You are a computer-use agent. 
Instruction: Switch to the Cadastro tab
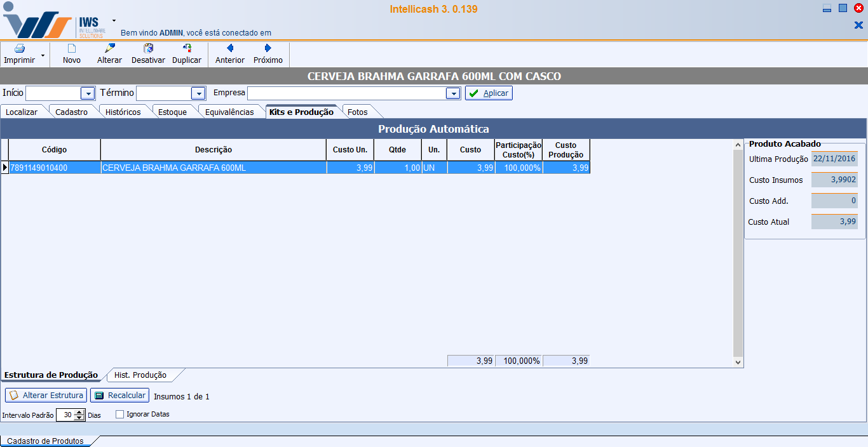point(72,112)
